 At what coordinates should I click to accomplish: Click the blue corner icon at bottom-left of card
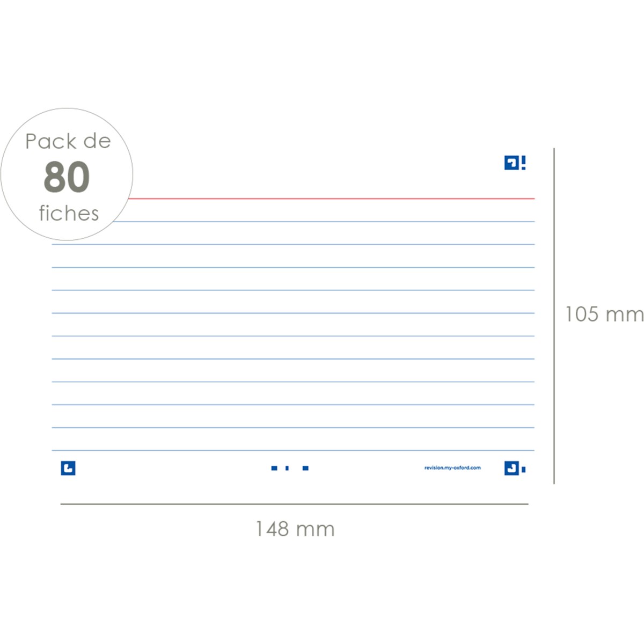point(68,468)
